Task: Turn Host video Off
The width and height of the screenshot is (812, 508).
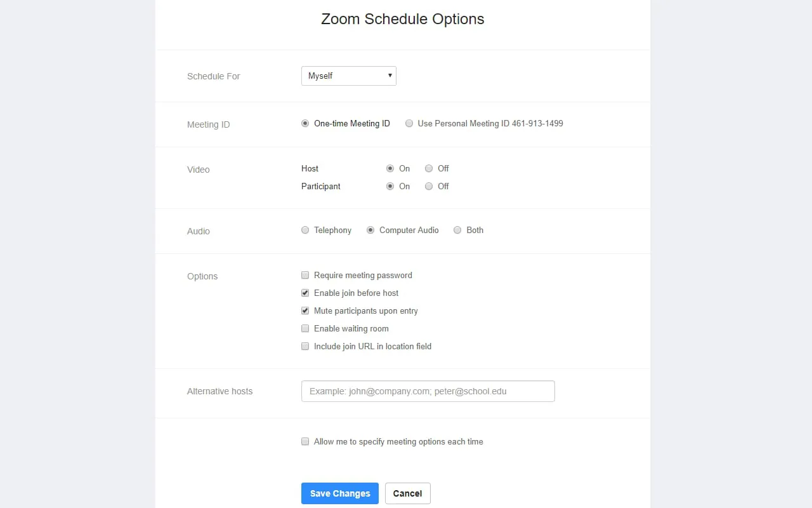Action: (428, 168)
